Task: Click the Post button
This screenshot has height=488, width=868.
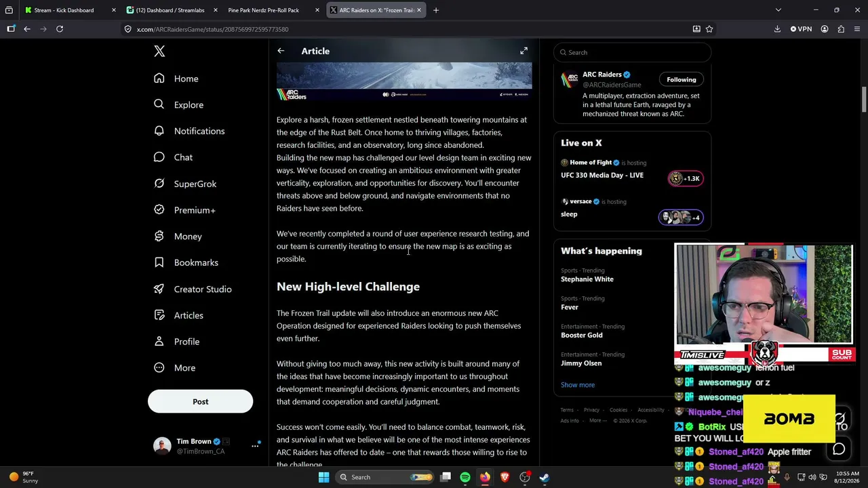Action: pyautogui.click(x=200, y=401)
